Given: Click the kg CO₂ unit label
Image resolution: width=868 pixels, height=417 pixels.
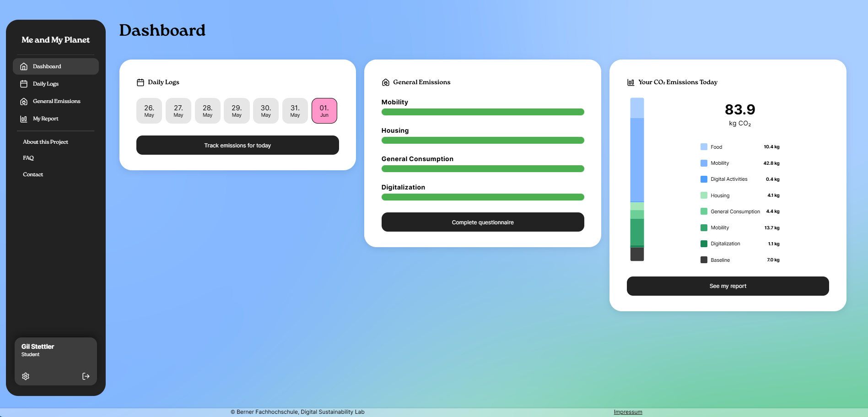Looking at the screenshot, I should 740,124.
